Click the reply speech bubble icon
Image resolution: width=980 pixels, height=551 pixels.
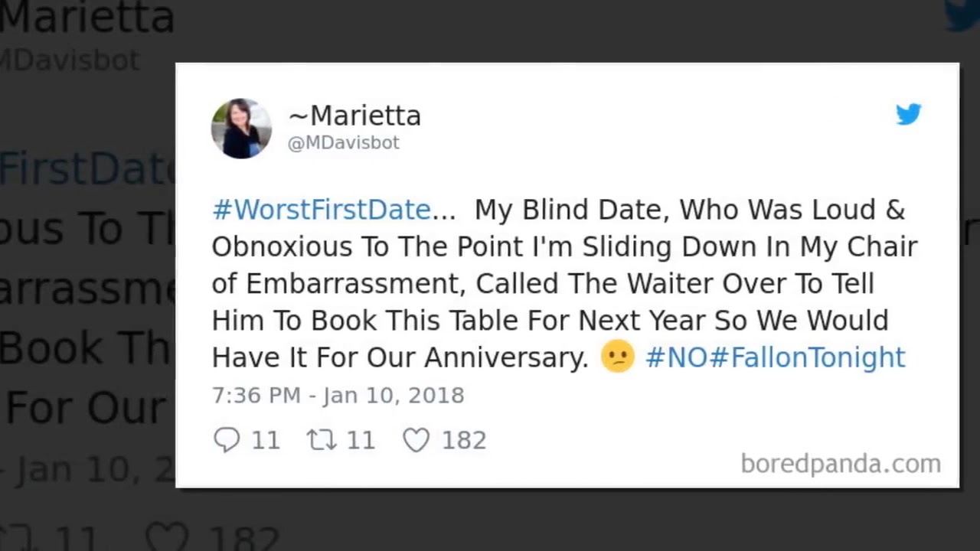click(227, 440)
